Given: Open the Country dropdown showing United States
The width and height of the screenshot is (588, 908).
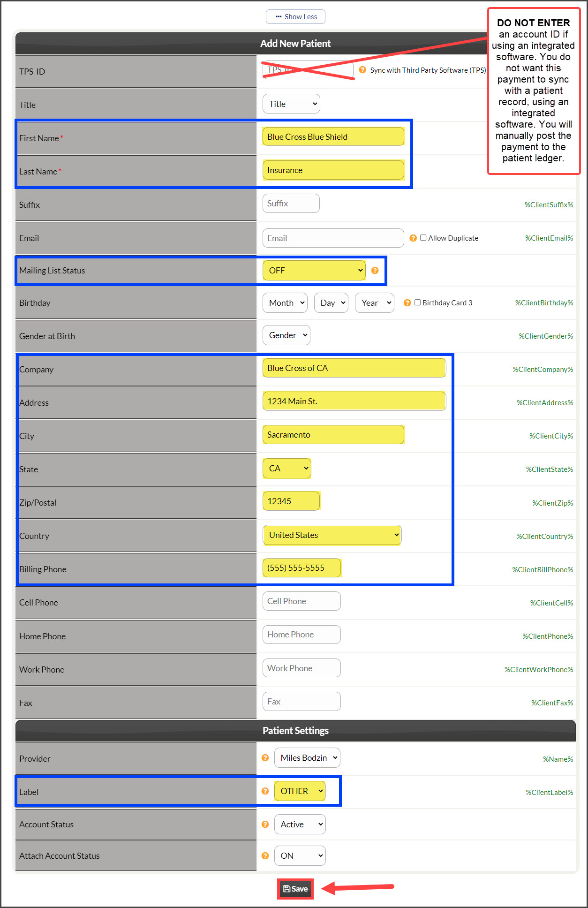Looking at the screenshot, I should (332, 535).
